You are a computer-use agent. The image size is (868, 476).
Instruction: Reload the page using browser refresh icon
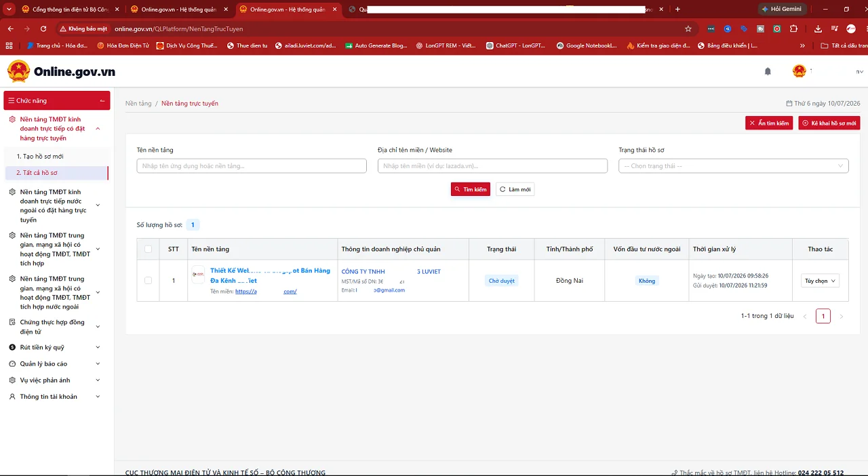[x=43, y=29]
